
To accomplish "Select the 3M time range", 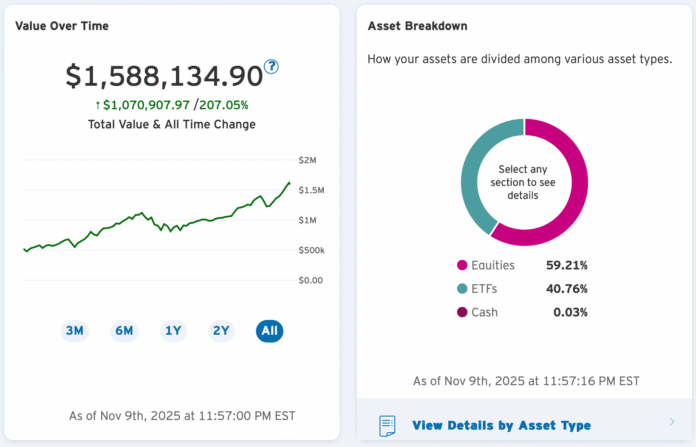I will pos(75,331).
